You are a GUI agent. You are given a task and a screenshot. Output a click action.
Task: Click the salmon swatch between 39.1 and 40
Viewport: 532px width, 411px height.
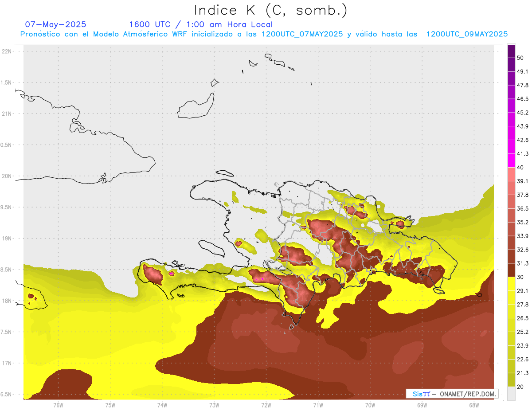[511, 174]
